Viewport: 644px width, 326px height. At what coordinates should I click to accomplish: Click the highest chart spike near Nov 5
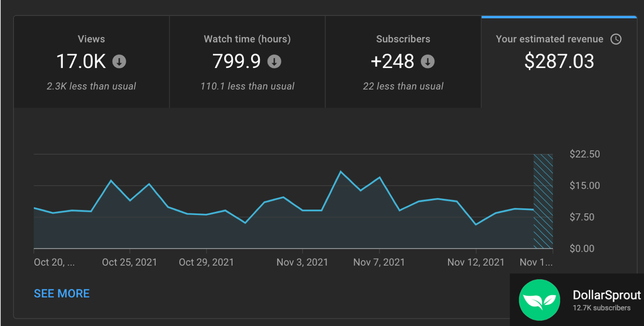click(341, 171)
